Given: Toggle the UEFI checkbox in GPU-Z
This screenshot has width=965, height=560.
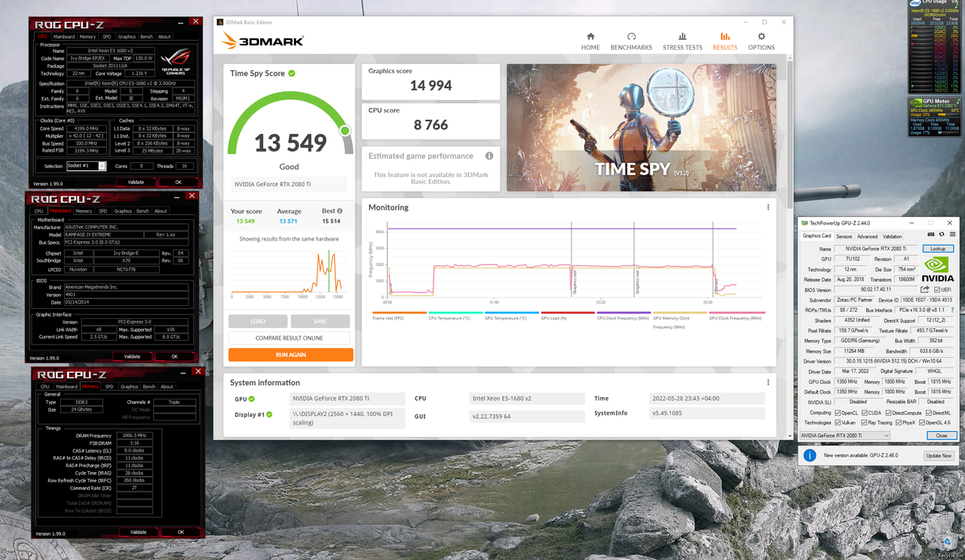Looking at the screenshot, I should (937, 289).
